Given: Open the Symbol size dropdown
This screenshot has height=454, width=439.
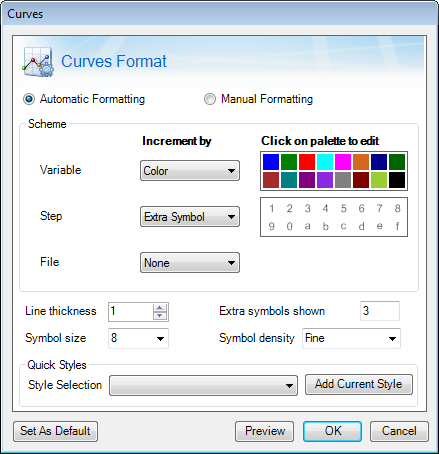Looking at the screenshot, I should 138,338.
